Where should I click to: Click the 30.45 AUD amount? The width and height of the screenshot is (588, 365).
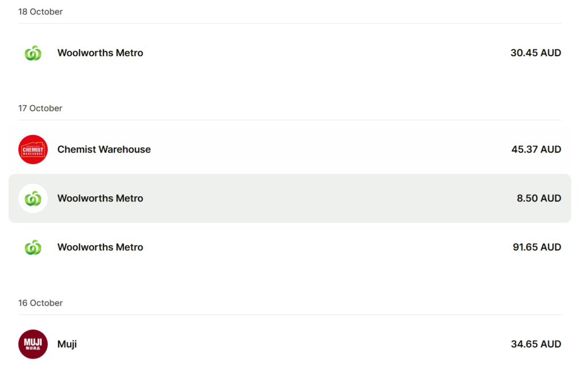coord(535,53)
